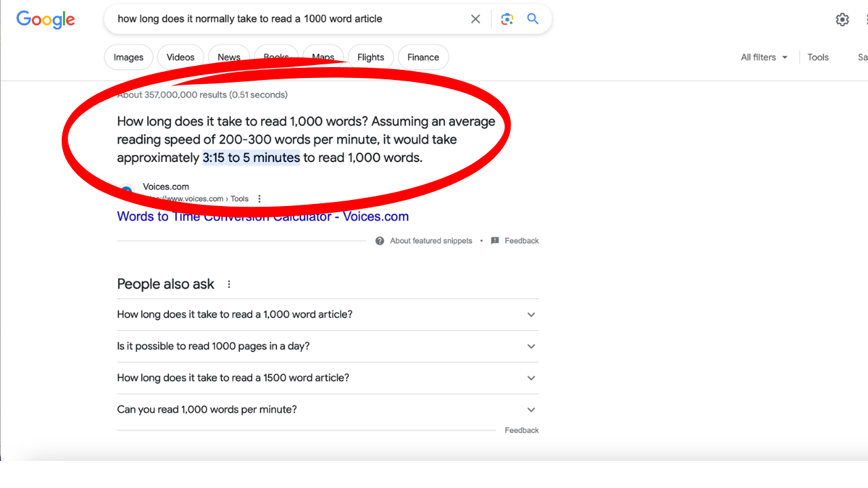This screenshot has width=868, height=488.
Task: Click the 'People also ask' heading
Action: (x=165, y=284)
